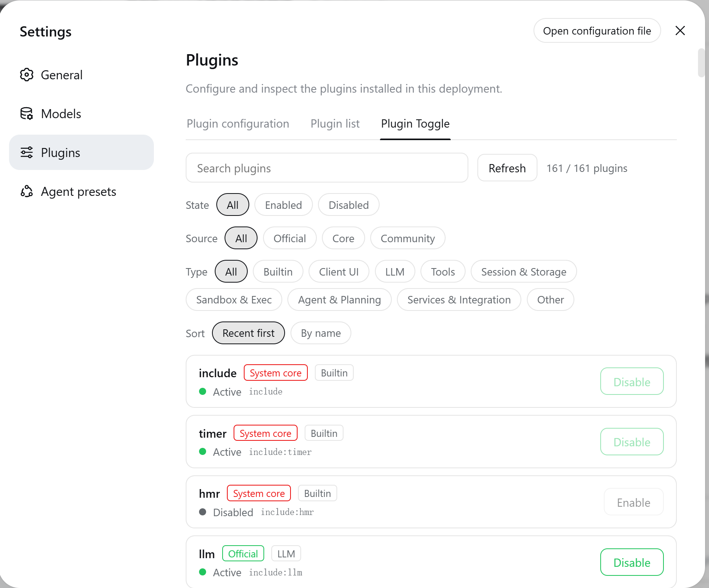Click Builtin tag on hmr plugin
The image size is (709, 588).
[318, 493]
